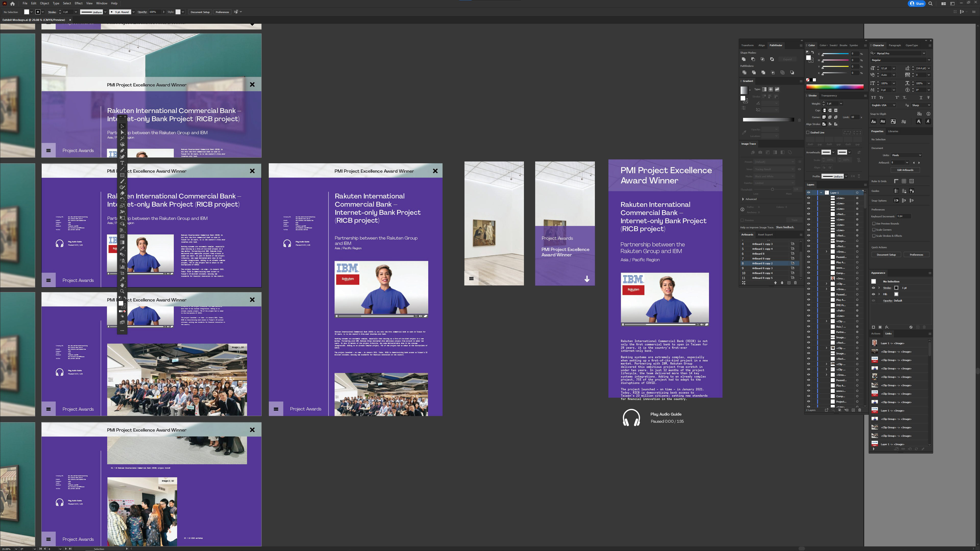Select the Magic Wand tool
The image size is (980, 551).
point(122,139)
